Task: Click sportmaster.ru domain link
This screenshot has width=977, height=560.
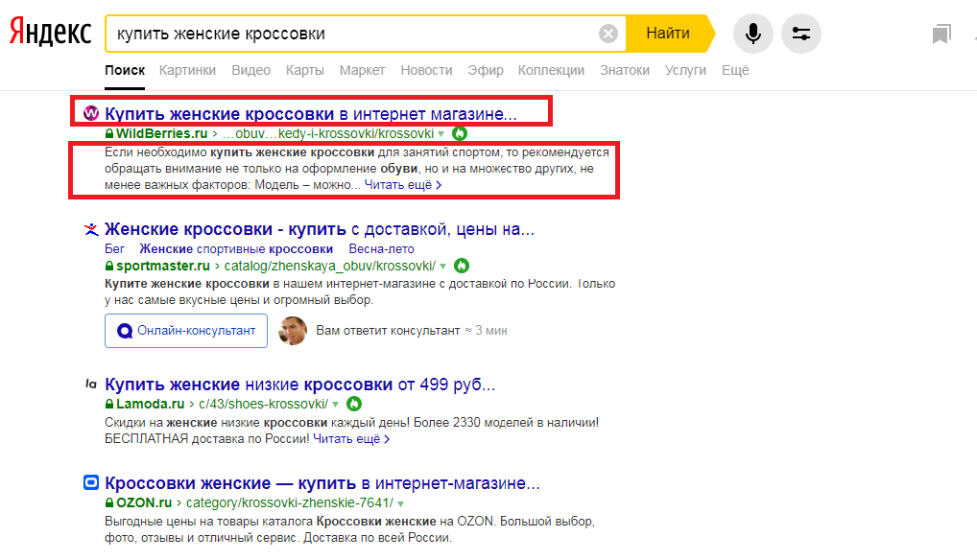Action: [162, 266]
